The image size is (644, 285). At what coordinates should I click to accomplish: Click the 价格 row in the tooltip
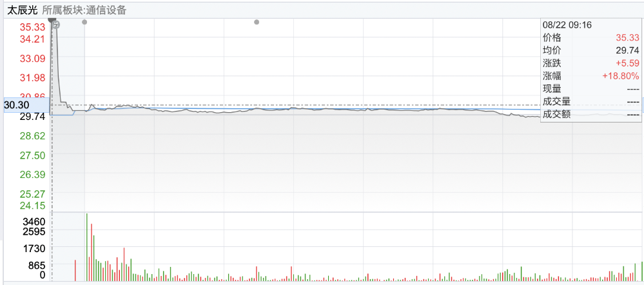point(591,38)
